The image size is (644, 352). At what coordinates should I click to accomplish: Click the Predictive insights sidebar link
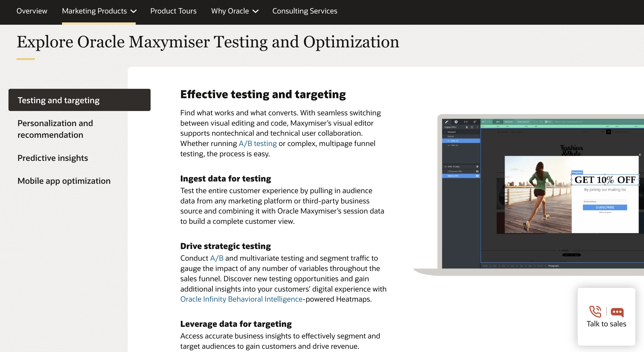coord(52,157)
